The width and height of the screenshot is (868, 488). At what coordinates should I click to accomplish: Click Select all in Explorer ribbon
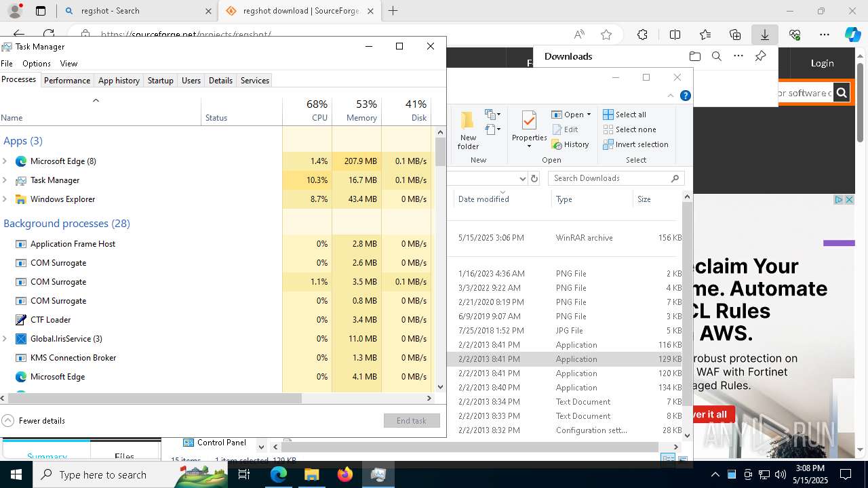pyautogui.click(x=625, y=115)
